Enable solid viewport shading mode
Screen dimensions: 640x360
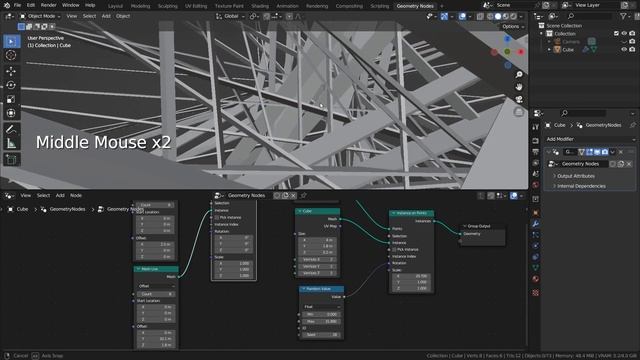498,16
